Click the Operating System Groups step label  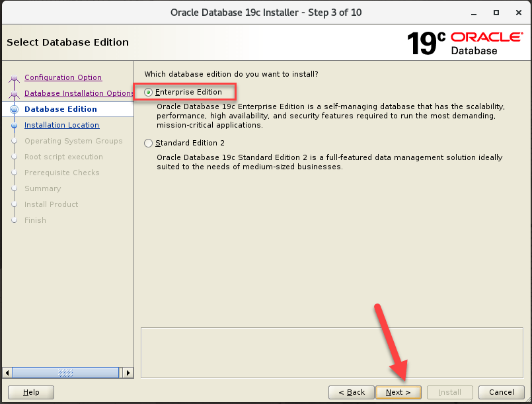tap(73, 141)
